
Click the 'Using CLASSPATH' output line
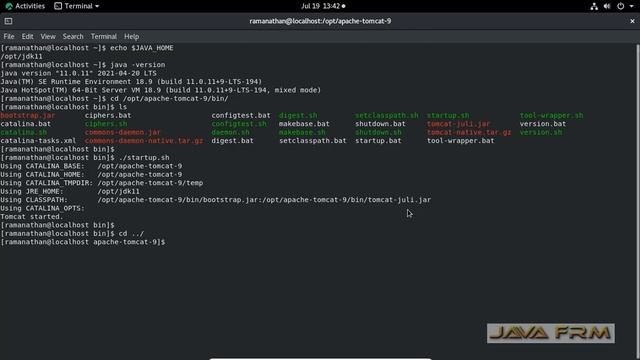216,200
